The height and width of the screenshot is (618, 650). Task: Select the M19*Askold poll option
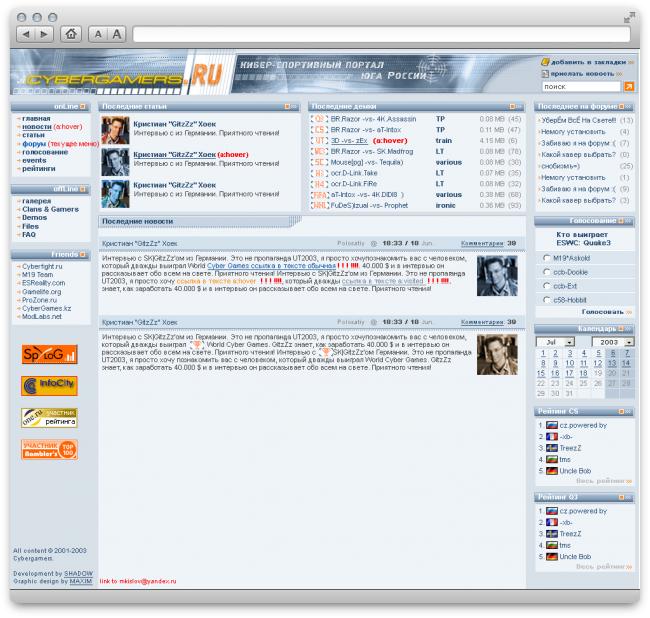(546, 257)
